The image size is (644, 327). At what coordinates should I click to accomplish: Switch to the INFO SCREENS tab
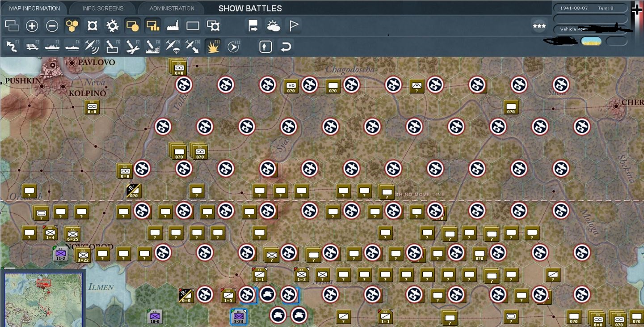click(x=103, y=8)
